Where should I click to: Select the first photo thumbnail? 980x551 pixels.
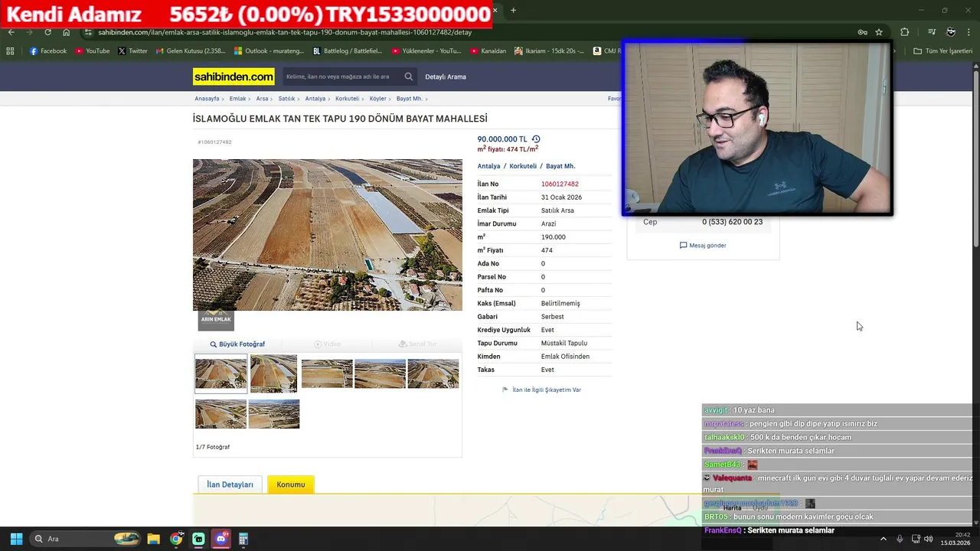[221, 373]
